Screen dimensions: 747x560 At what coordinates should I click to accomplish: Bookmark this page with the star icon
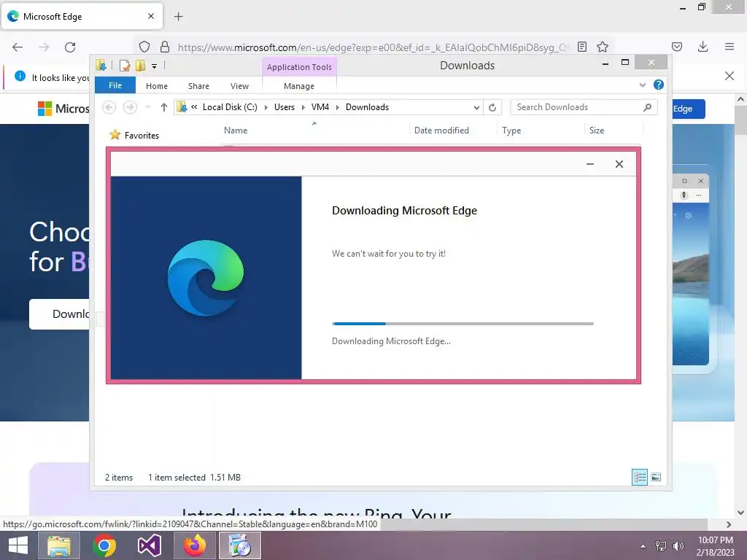point(603,47)
